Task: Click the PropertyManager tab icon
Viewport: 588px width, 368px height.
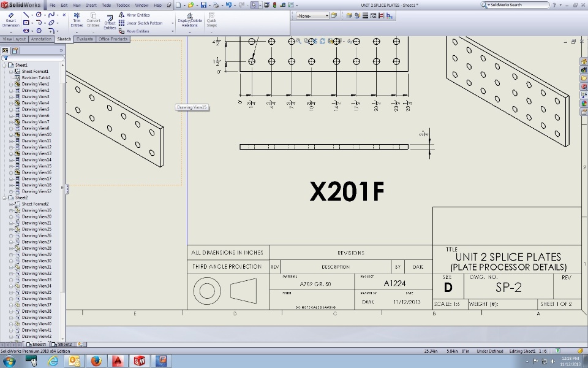Action: coord(15,50)
